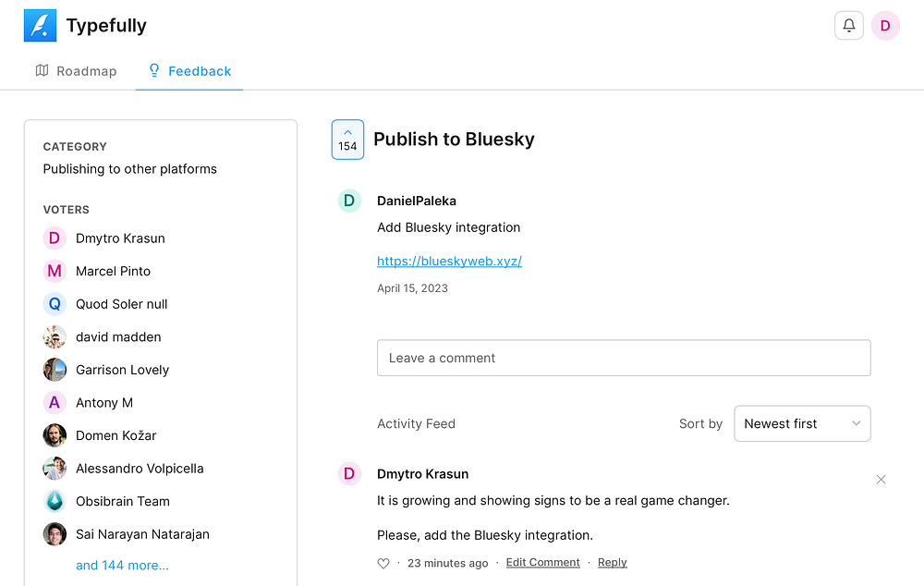Click david madden's profile photo
924x586 pixels.
tap(55, 337)
